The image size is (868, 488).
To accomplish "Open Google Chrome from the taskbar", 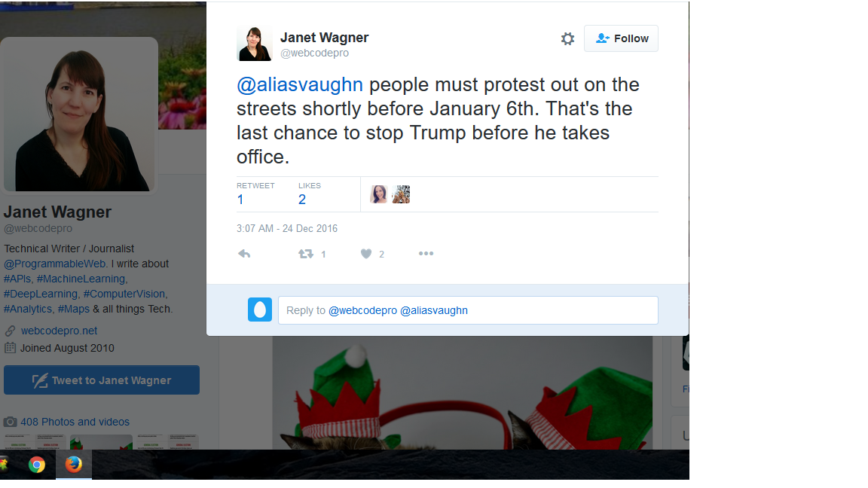I will point(37,465).
